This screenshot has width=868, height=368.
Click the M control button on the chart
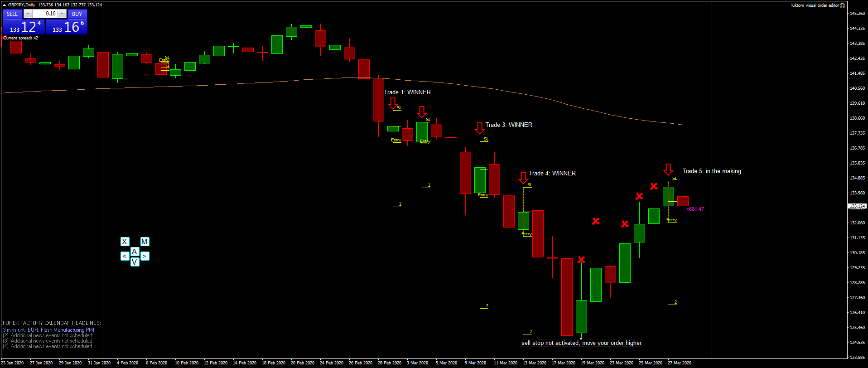[145, 242]
